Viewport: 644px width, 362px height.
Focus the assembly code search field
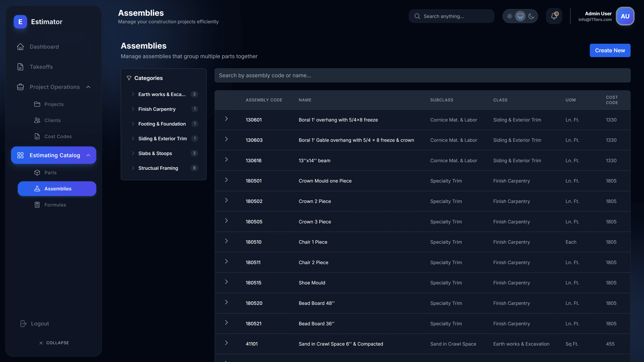[422, 75]
